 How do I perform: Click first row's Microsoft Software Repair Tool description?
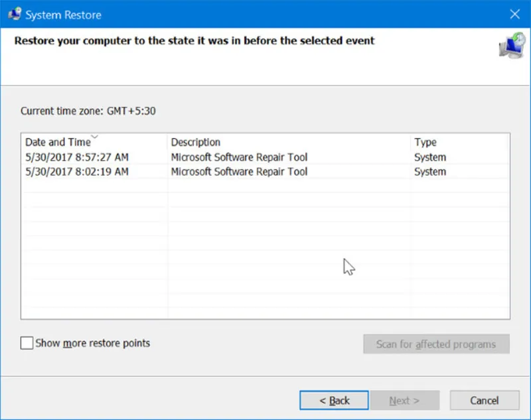pos(239,157)
